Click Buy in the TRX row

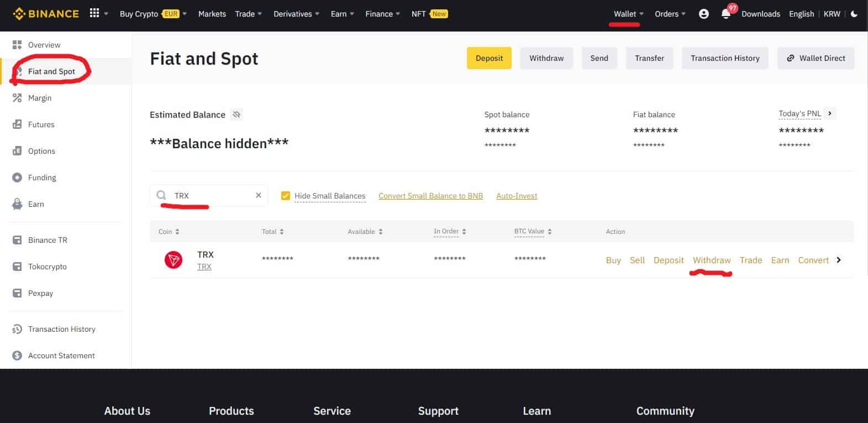[613, 260]
